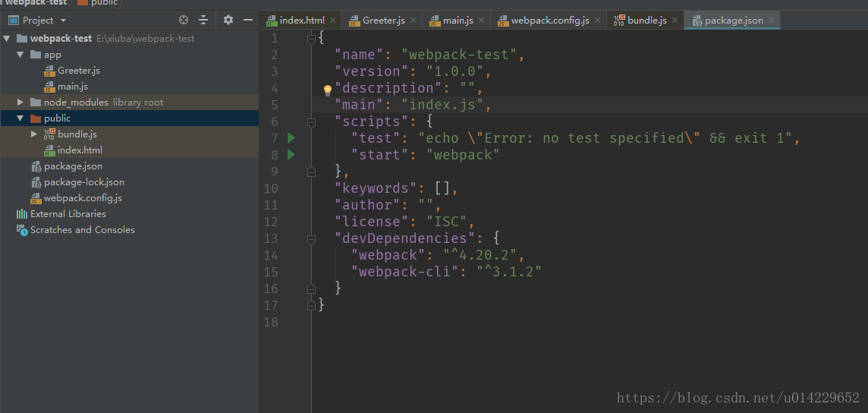Hide the Project panel with minus icon
The width and height of the screenshot is (868, 413).
pos(248,20)
